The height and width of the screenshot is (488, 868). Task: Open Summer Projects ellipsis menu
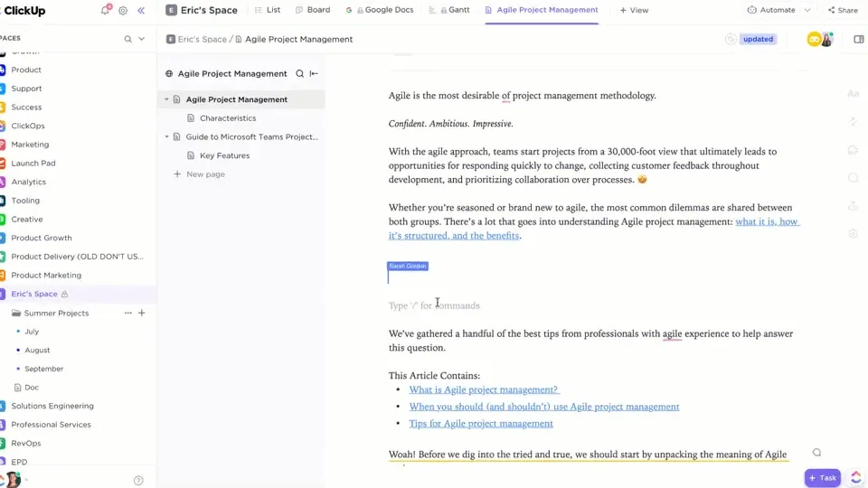click(x=127, y=314)
